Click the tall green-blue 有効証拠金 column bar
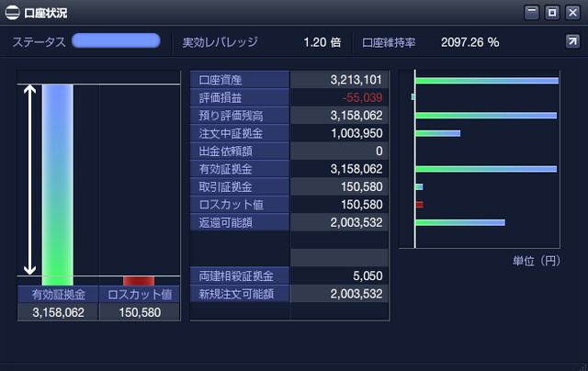Image resolution: width=588 pixels, height=371 pixels. click(57, 185)
